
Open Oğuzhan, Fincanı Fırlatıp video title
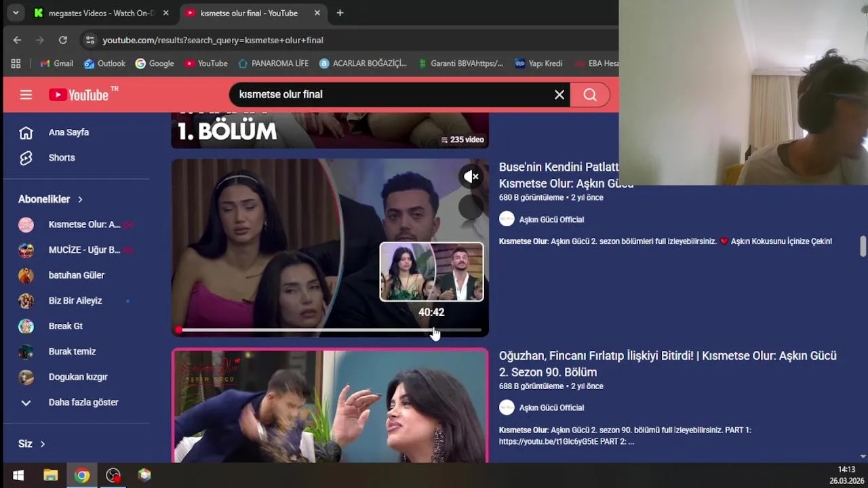(668, 364)
